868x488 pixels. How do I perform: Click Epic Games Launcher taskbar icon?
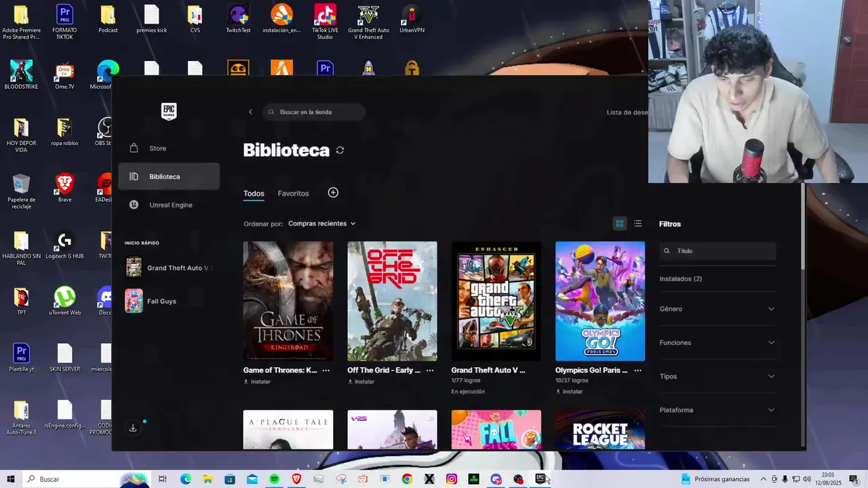coord(540,479)
